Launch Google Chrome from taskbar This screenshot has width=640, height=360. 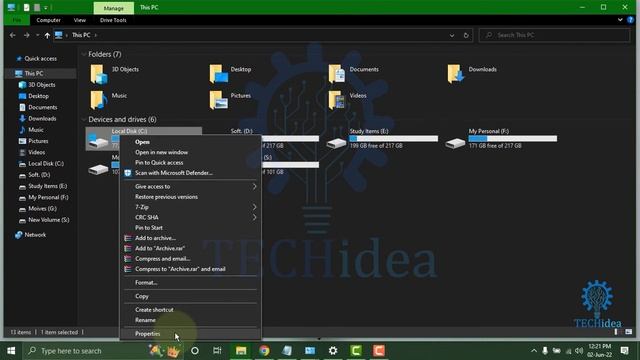tap(264, 351)
